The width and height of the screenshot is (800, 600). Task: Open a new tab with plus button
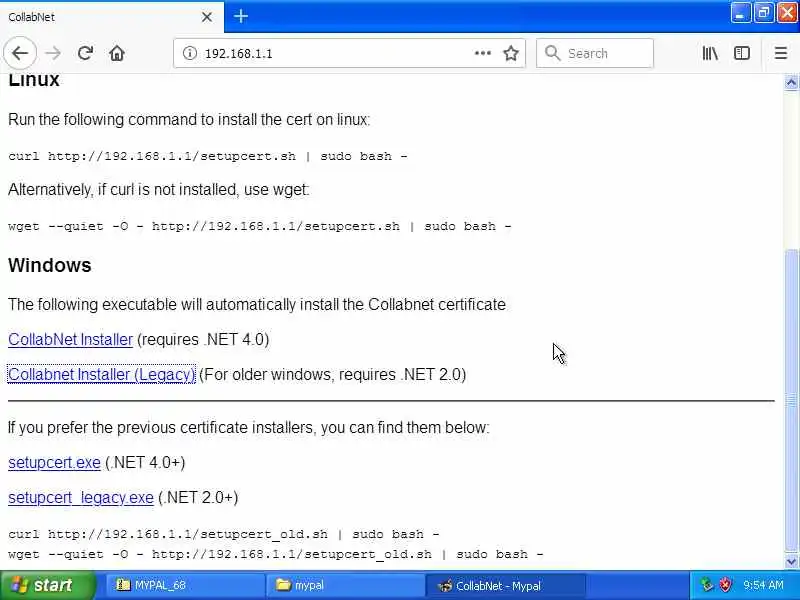pyautogui.click(x=241, y=16)
